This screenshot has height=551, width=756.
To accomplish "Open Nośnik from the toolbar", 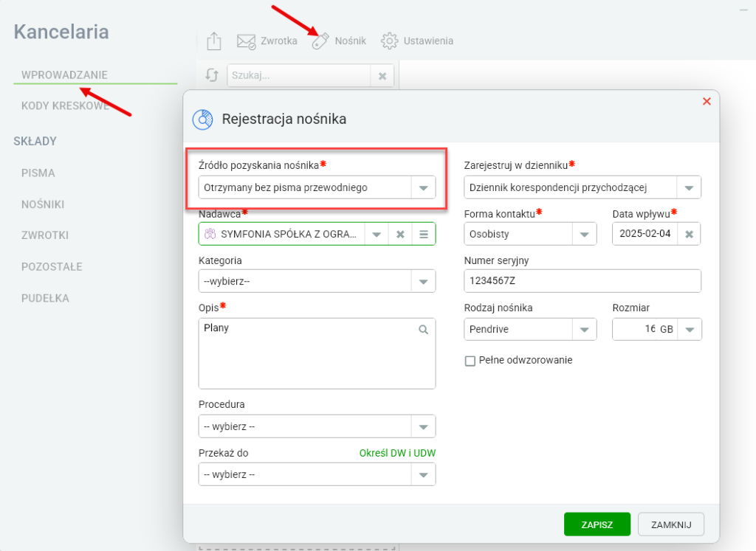I will pos(339,41).
